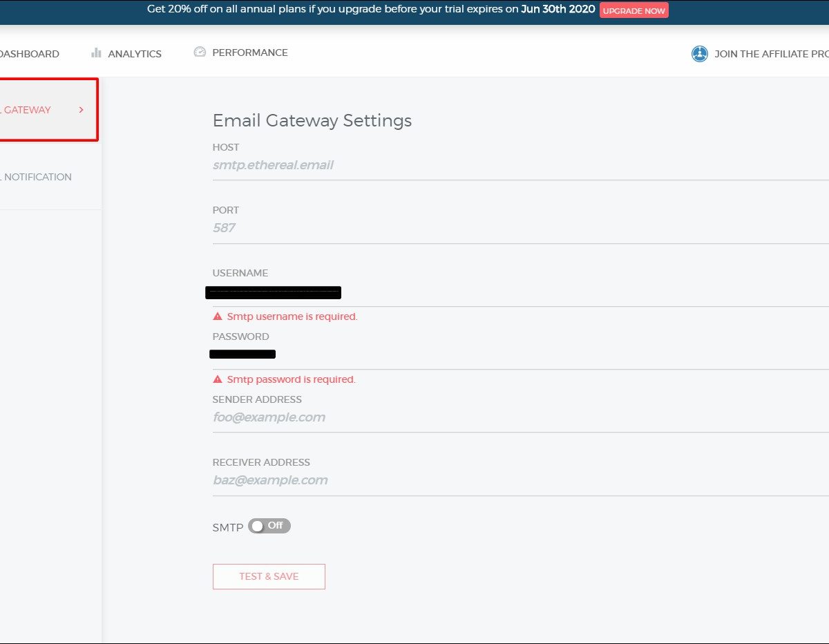Click warning icon beside password error
The width and height of the screenshot is (829, 644).
218,379
